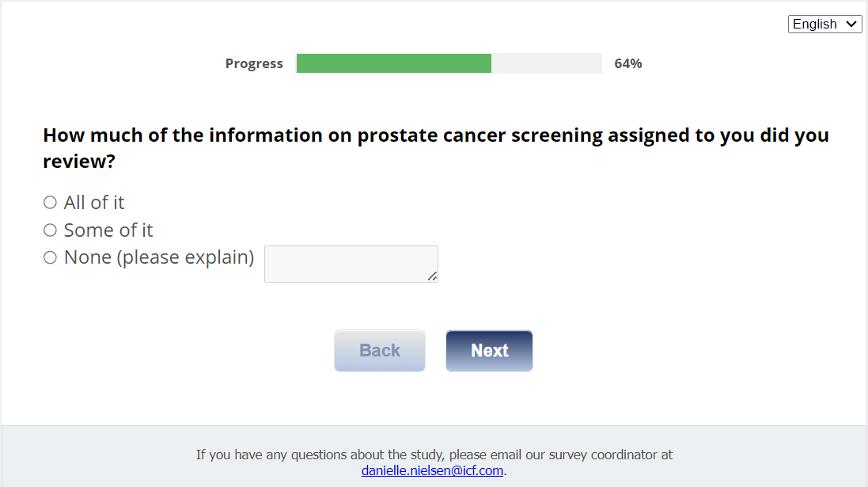The image size is (868, 487).
Task: Click the green filled part of progress bar
Action: pos(393,63)
